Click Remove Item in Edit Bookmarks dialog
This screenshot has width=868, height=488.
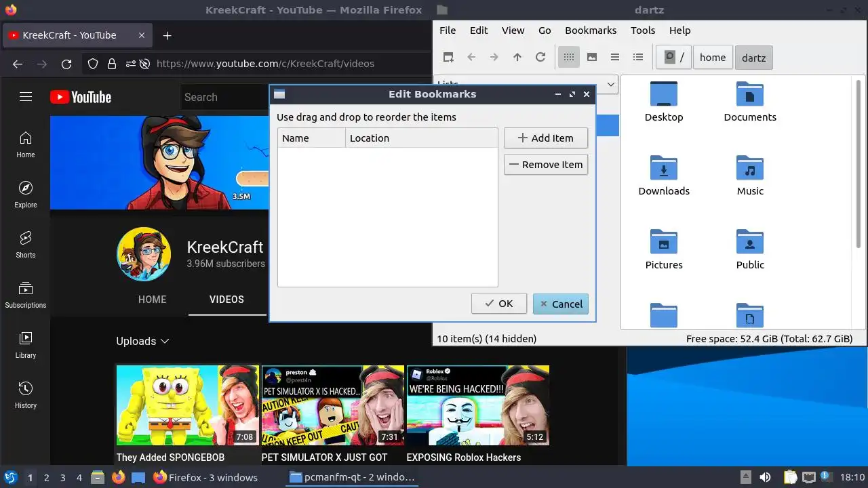click(x=546, y=165)
